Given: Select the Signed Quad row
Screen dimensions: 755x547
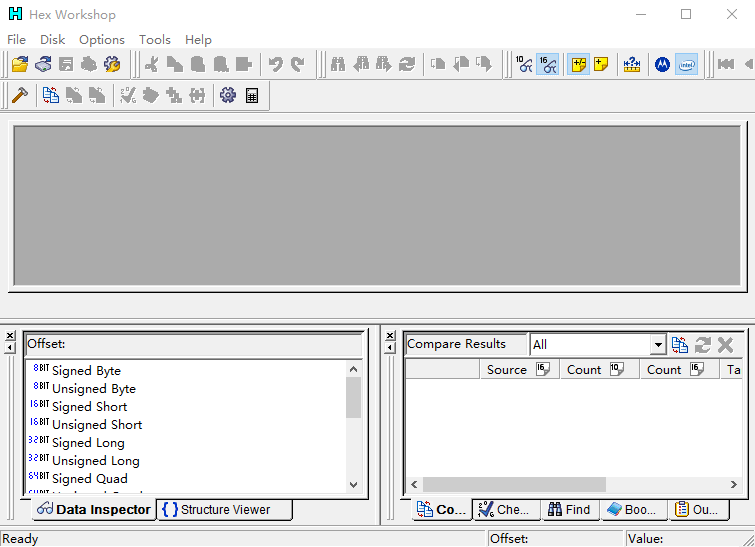Looking at the screenshot, I should click(x=186, y=479).
